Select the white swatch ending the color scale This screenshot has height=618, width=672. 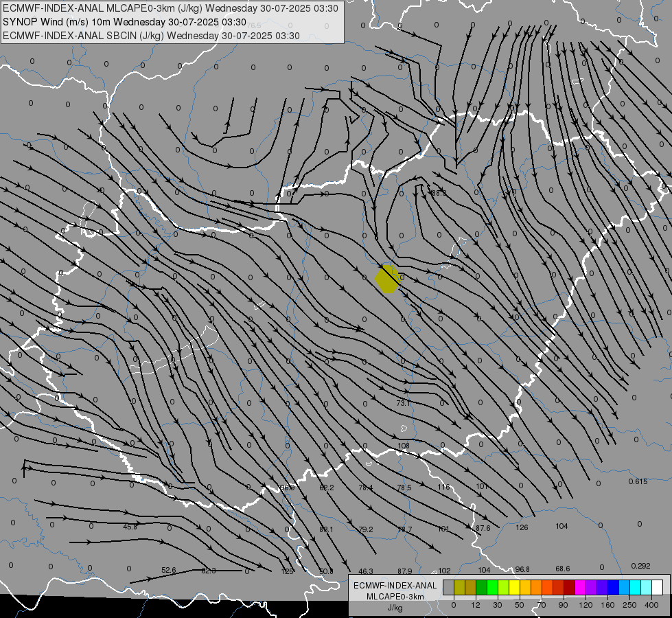click(x=658, y=587)
